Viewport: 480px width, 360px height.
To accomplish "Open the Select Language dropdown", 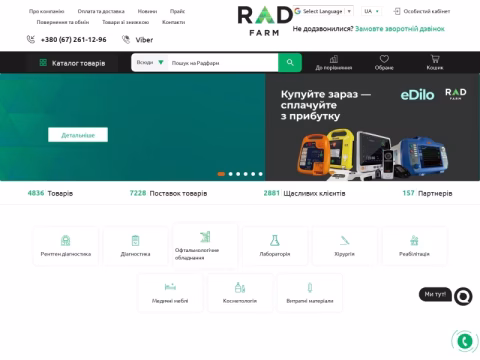I will pyautogui.click(x=323, y=11).
